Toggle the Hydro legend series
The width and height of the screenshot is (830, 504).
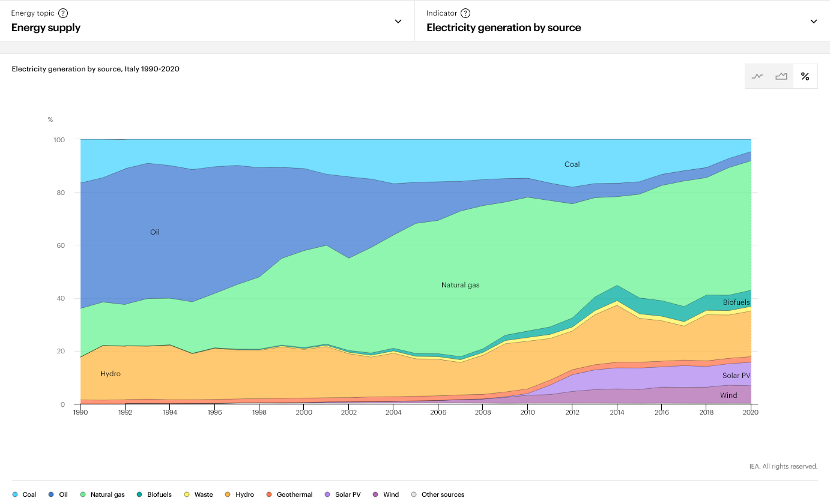point(240,494)
